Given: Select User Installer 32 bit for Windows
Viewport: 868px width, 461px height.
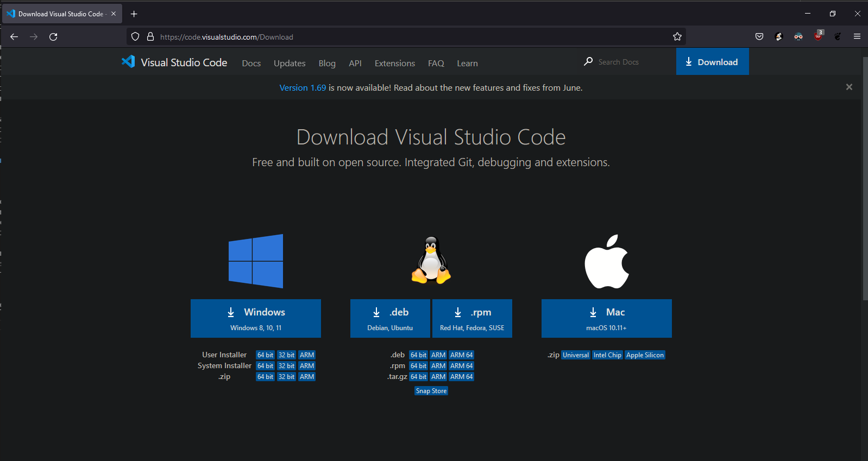Looking at the screenshot, I should coord(286,355).
